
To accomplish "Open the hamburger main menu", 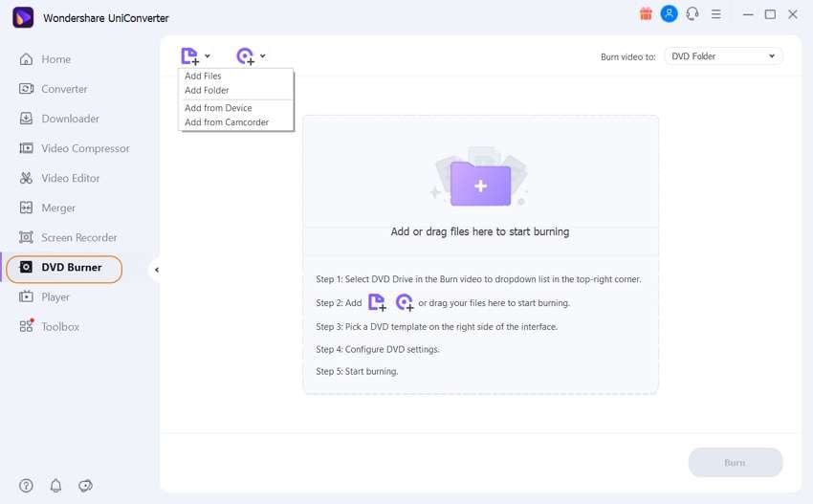I will click(x=716, y=14).
